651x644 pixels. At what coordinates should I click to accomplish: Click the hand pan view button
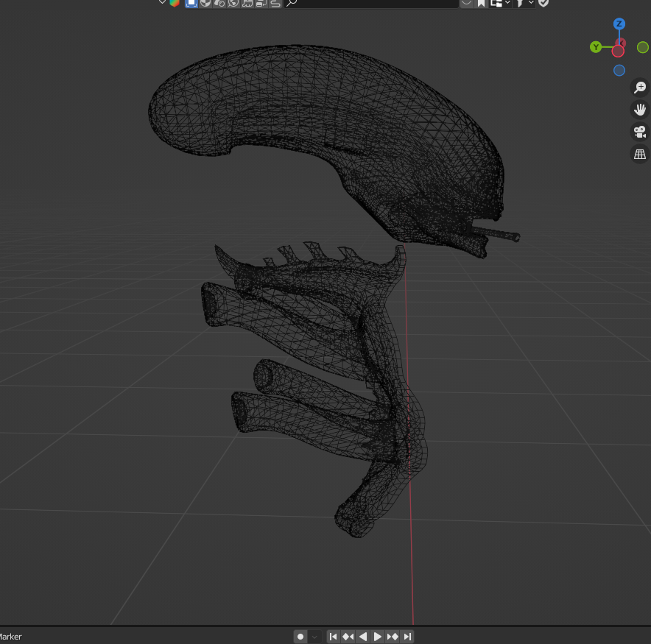click(x=640, y=110)
